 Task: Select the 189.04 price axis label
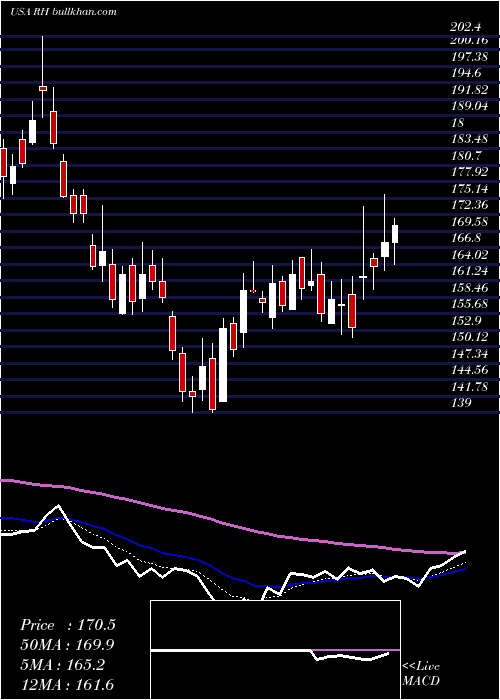click(x=468, y=106)
